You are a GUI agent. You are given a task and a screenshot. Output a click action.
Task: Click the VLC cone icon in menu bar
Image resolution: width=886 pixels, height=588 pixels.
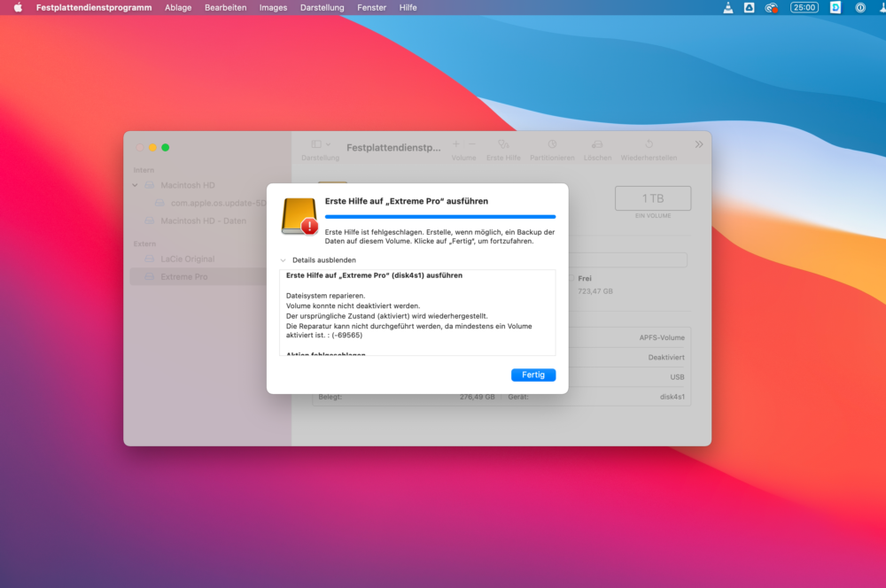(728, 7)
